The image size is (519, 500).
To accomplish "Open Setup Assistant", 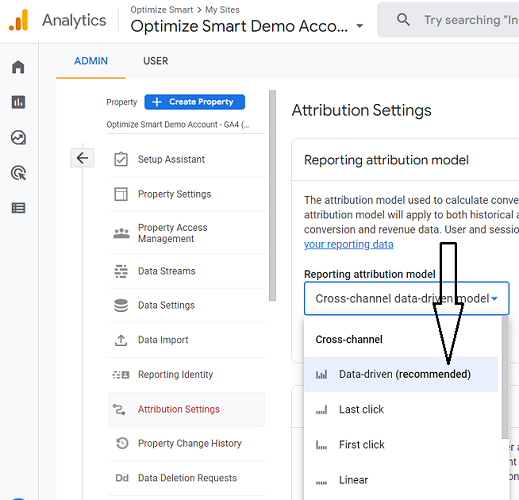I will click(x=186, y=159).
